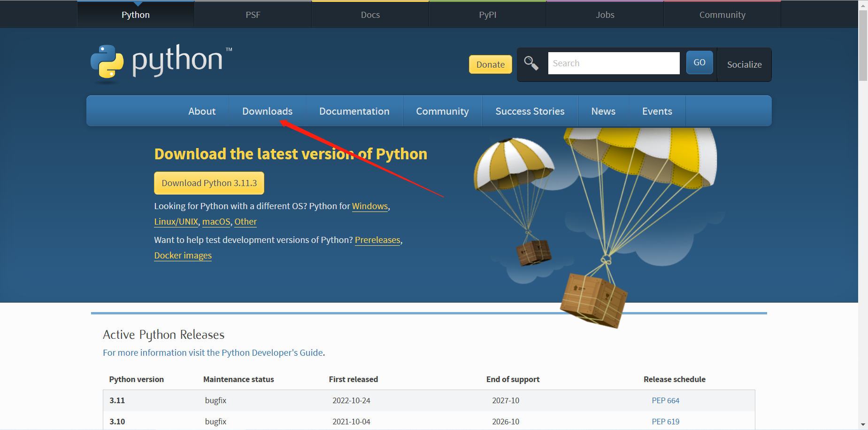Click the 2027-10 end of support cell
Image resolution: width=868 pixels, height=430 pixels.
pos(506,400)
